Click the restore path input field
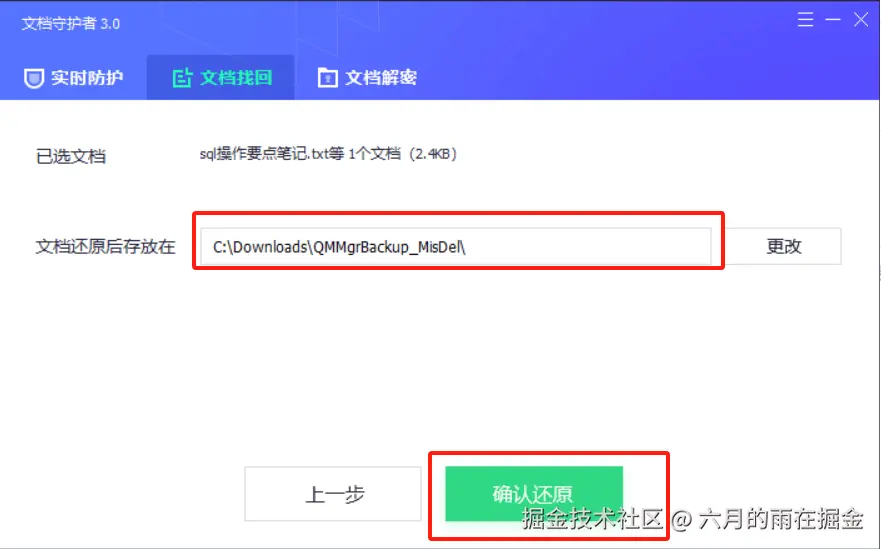The width and height of the screenshot is (881, 549). (x=456, y=247)
